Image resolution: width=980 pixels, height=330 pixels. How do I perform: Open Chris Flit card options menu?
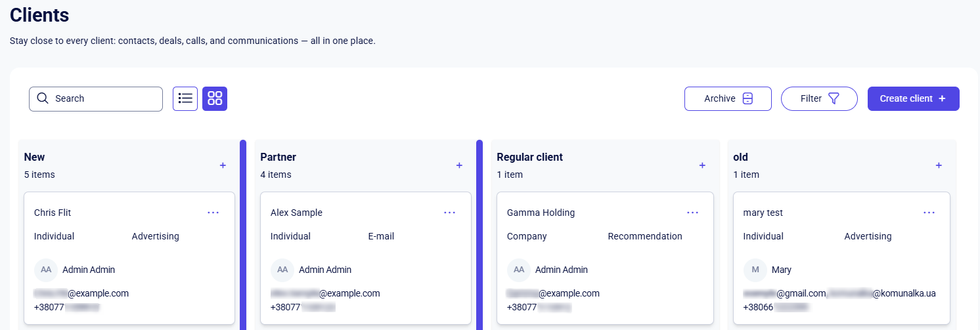213,213
